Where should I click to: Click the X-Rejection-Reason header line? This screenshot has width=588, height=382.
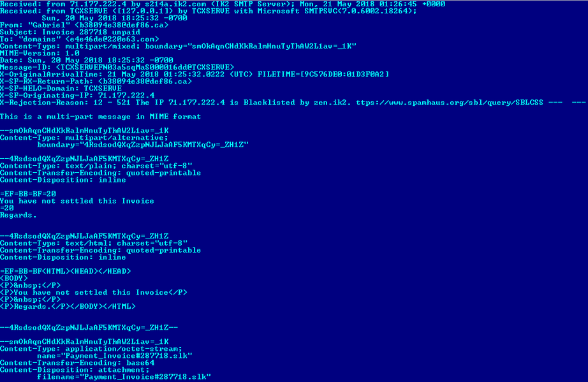293,102
